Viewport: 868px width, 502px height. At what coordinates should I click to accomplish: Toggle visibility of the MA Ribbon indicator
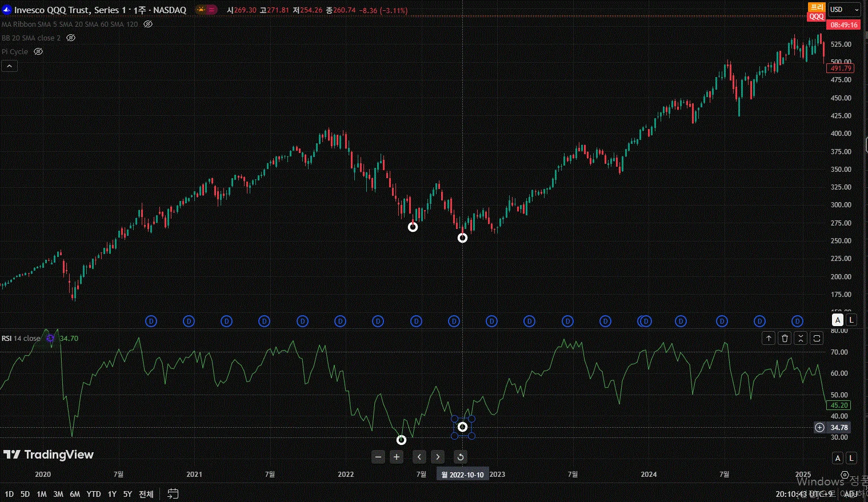point(148,25)
